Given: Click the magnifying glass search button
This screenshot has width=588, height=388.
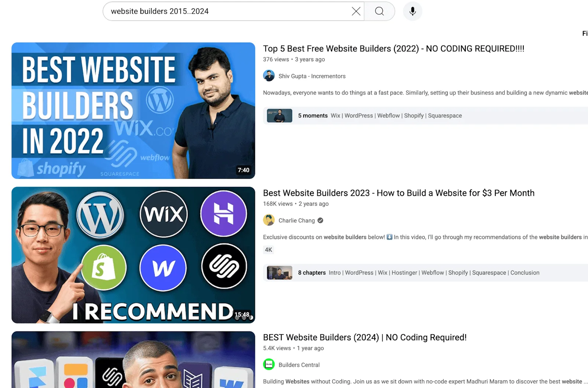Looking at the screenshot, I should pos(379,11).
